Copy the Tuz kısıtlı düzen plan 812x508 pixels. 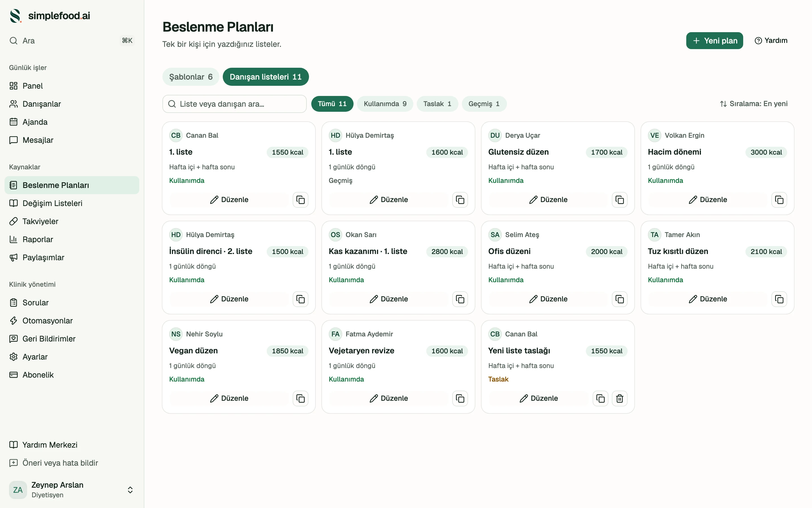click(x=779, y=299)
